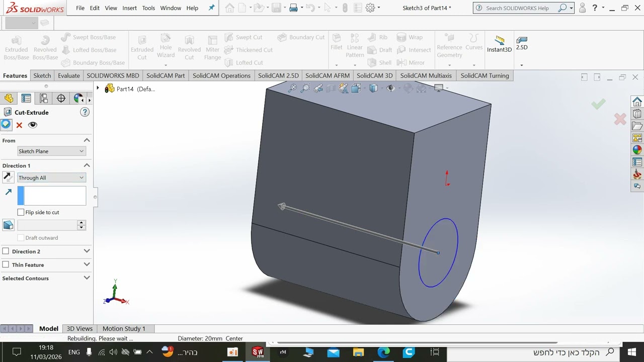Click the Zoom to Fit magnifier icon
644x362 pixels.
292,88
